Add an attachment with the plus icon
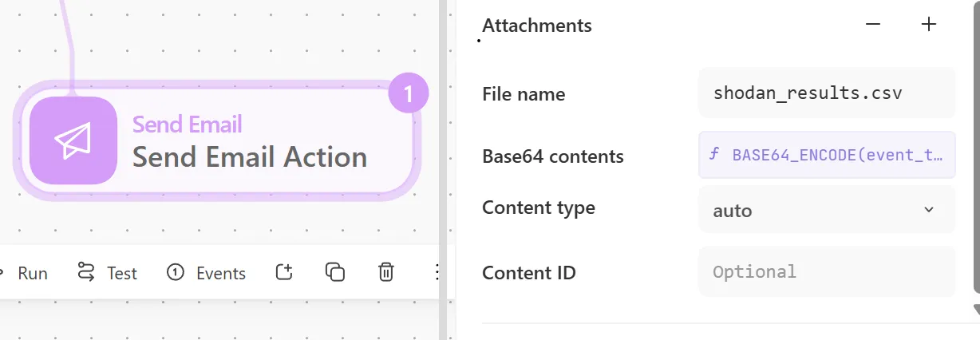The image size is (980, 340). tap(928, 25)
